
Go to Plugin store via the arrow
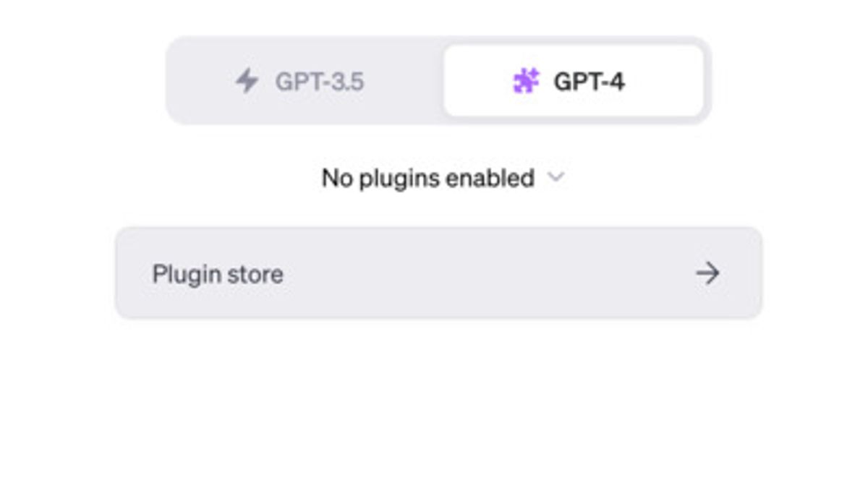coord(707,273)
